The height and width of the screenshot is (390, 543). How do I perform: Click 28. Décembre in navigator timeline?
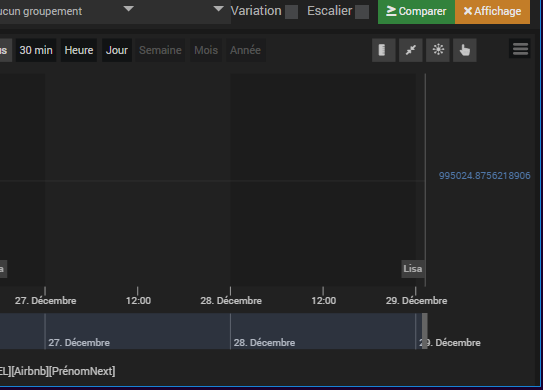pyautogui.click(x=264, y=343)
